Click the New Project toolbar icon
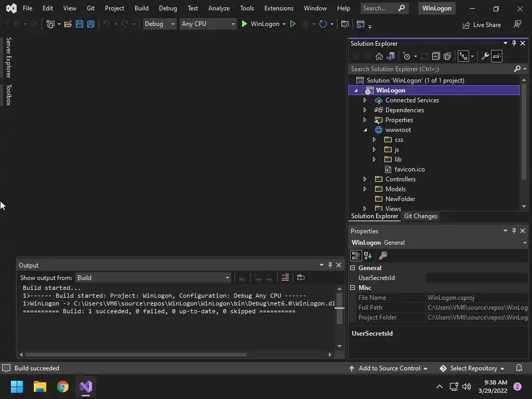Image resolution: width=532 pixels, height=399 pixels. point(50,24)
